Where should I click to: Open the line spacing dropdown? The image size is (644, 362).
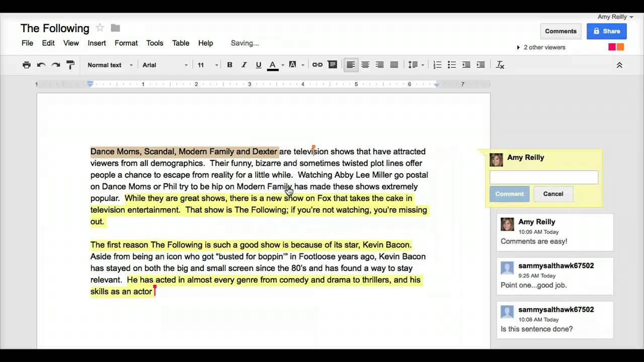416,65
